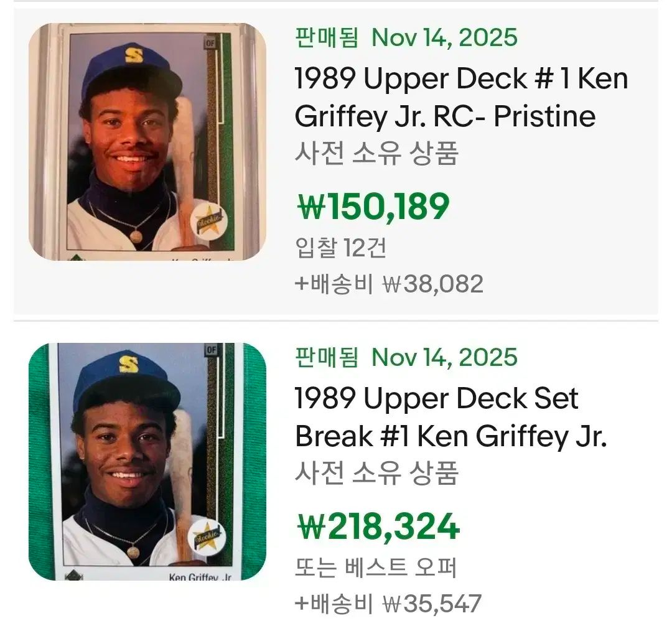Click the shipping cost ₩38,082 line
The width and height of the screenshot is (672, 636).
pyautogui.click(x=389, y=284)
